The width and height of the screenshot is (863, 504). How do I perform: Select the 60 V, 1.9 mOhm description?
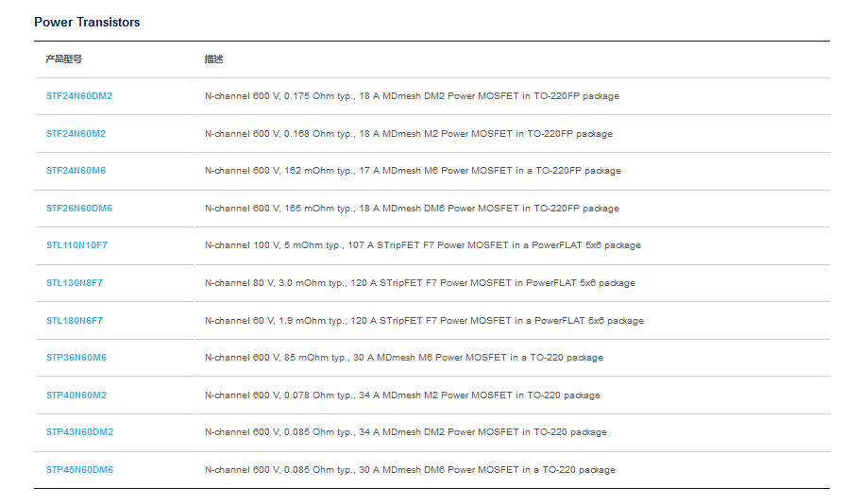(424, 321)
